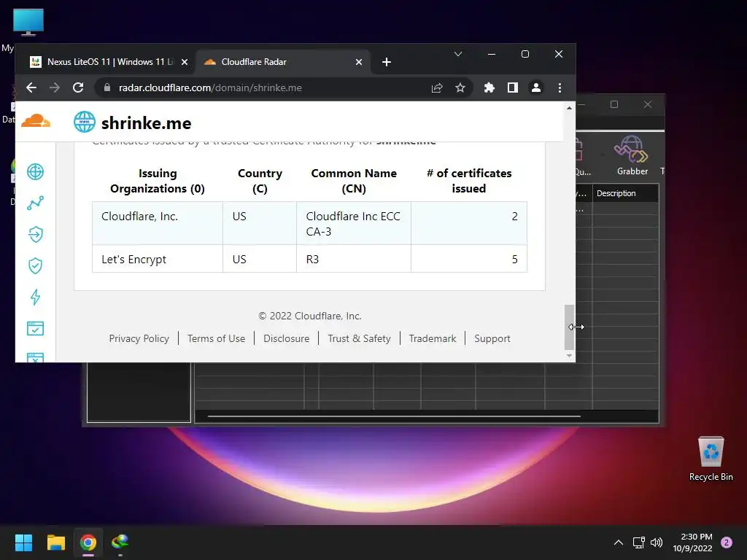Viewport: 747px width, 560px height.
Task: Toggle the Chrome side panel
Action: tap(513, 87)
